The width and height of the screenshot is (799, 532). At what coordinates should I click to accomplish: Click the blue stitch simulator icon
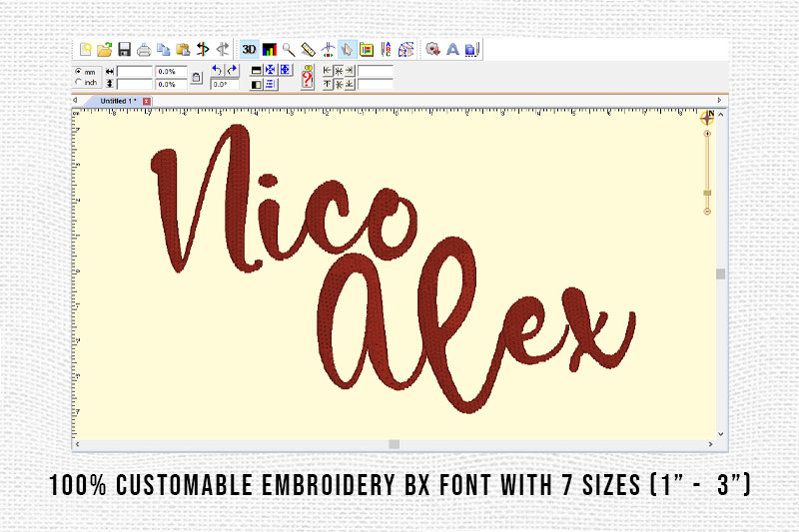point(471,49)
